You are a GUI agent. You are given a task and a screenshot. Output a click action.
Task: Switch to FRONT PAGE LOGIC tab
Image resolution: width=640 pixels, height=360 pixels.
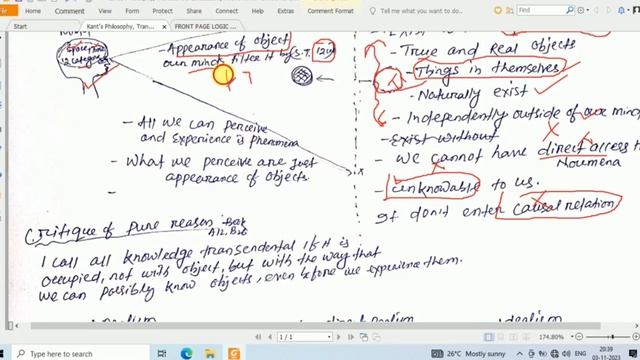tap(205, 27)
